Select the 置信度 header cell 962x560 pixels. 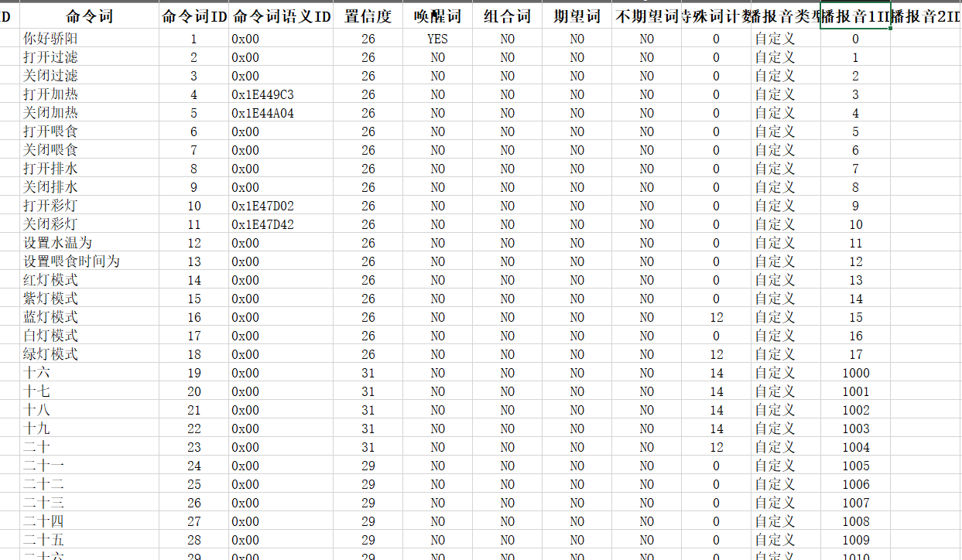368,17
